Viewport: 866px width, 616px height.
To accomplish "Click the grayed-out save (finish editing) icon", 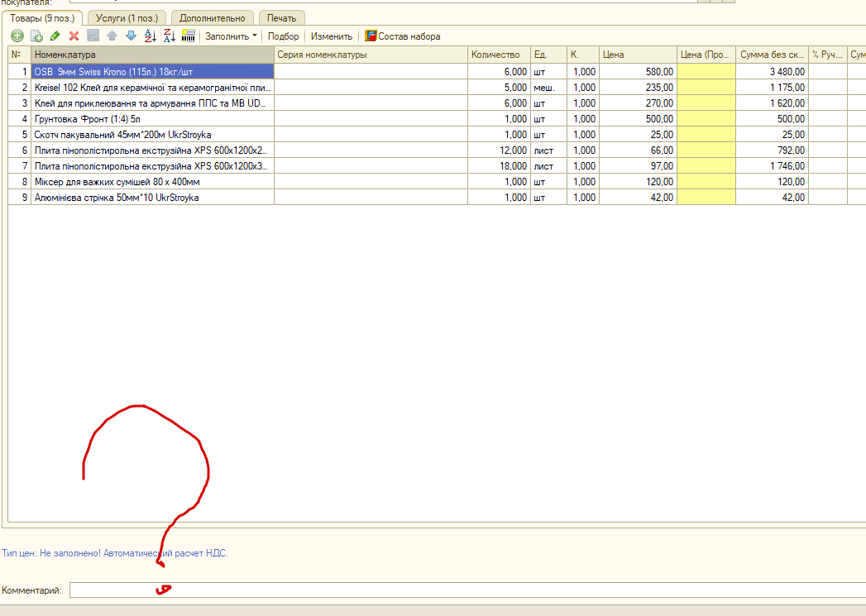I will coord(93,36).
